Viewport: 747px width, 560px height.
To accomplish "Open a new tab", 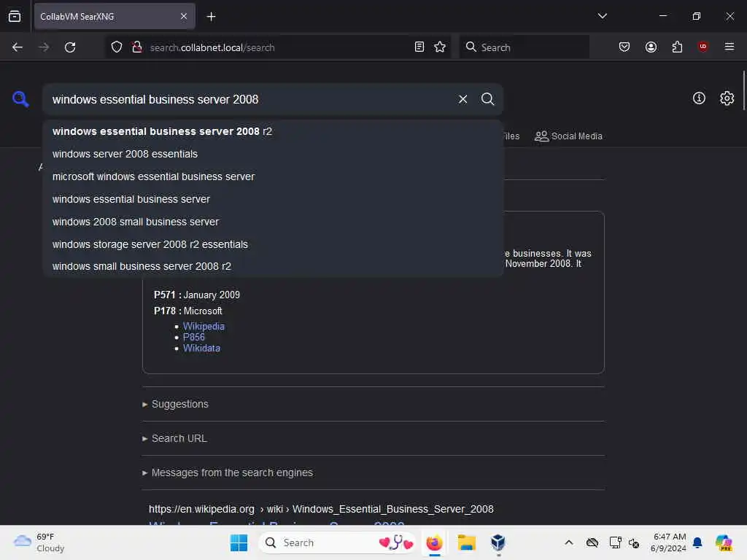I will [x=211, y=17].
